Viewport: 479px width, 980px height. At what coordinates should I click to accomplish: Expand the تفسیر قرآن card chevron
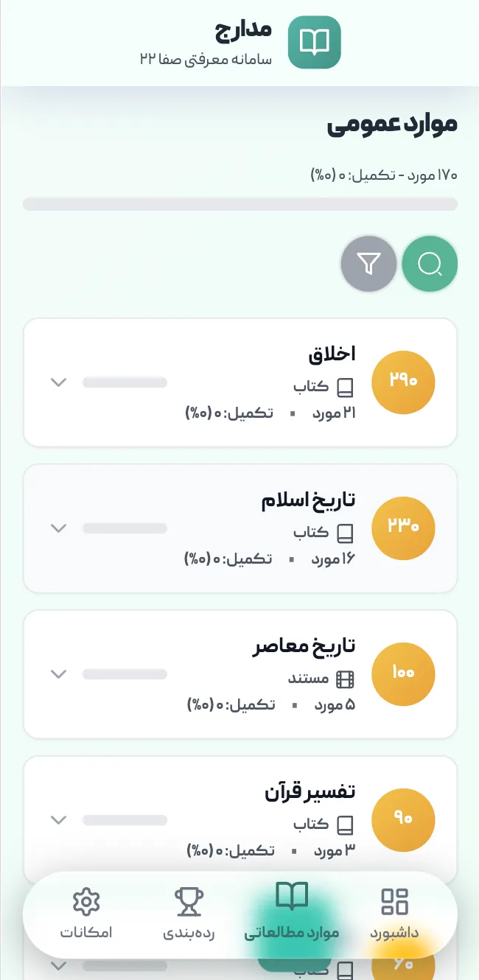pyautogui.click(x=59, y=820)
